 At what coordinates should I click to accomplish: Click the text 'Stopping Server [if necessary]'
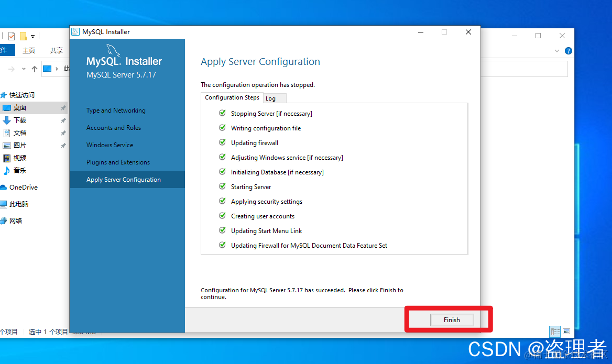(271, 114)
